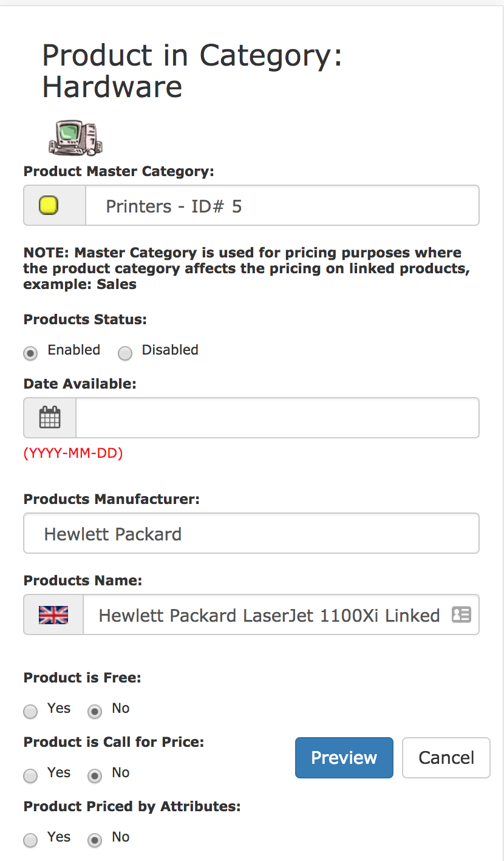Viewport: 504px width, 861px height.
Task: Focus the Date Available input field
Action: pos(277,418)
